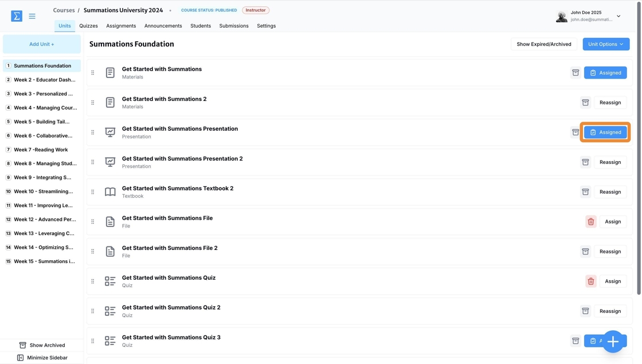The width and height of the screenshot is (642, 364).
Task: Click the Summations sigma logo
Action: (17, 16)
